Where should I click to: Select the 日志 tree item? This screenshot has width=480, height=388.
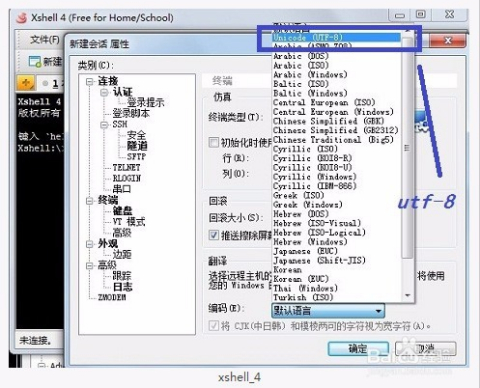pos(122,287)
